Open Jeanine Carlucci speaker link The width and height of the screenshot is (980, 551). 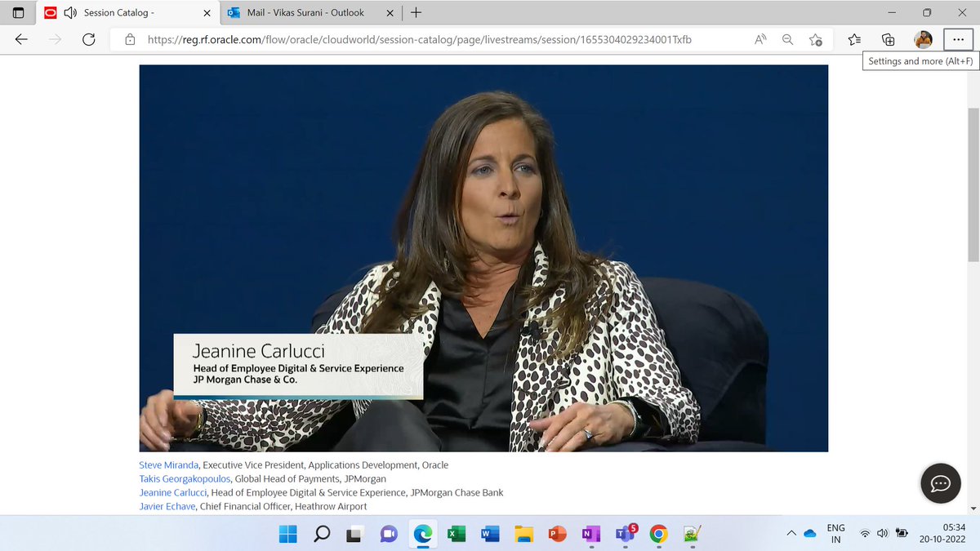point(173,493)
